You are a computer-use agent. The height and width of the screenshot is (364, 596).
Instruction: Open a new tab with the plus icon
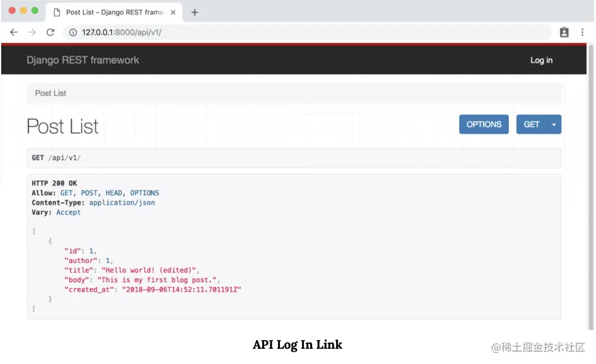click(x=194, y=12)
